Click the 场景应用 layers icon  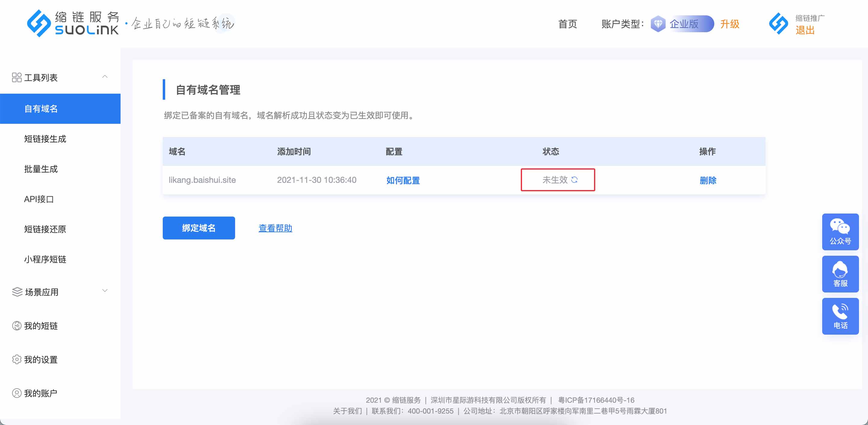pyautogui.click(x=17, y=292)
